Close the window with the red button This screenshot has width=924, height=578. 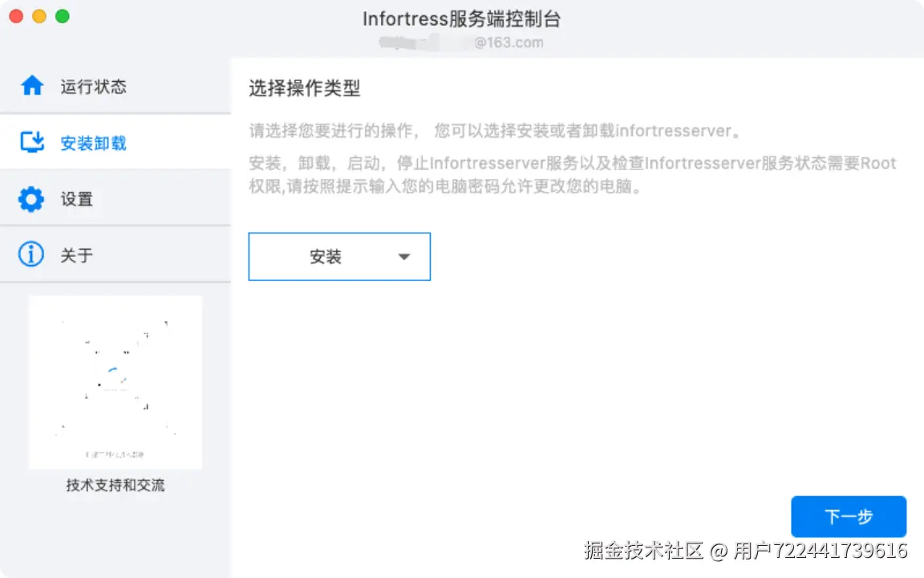click(x=17, y=17)
